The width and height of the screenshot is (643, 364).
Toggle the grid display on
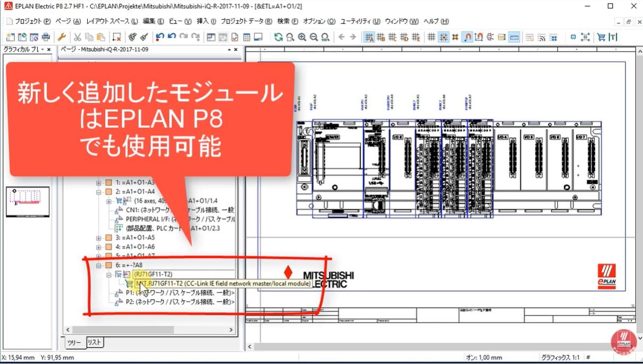point(430,37)
